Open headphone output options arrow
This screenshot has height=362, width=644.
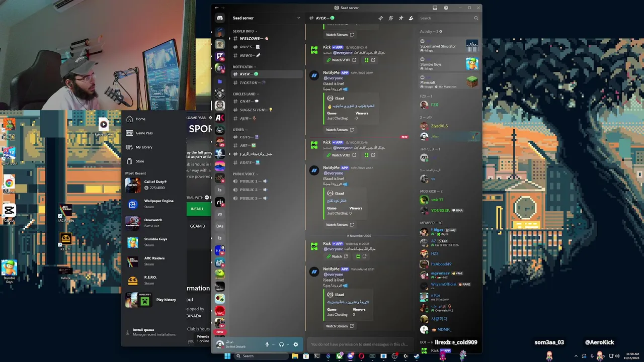click(287, 344)
